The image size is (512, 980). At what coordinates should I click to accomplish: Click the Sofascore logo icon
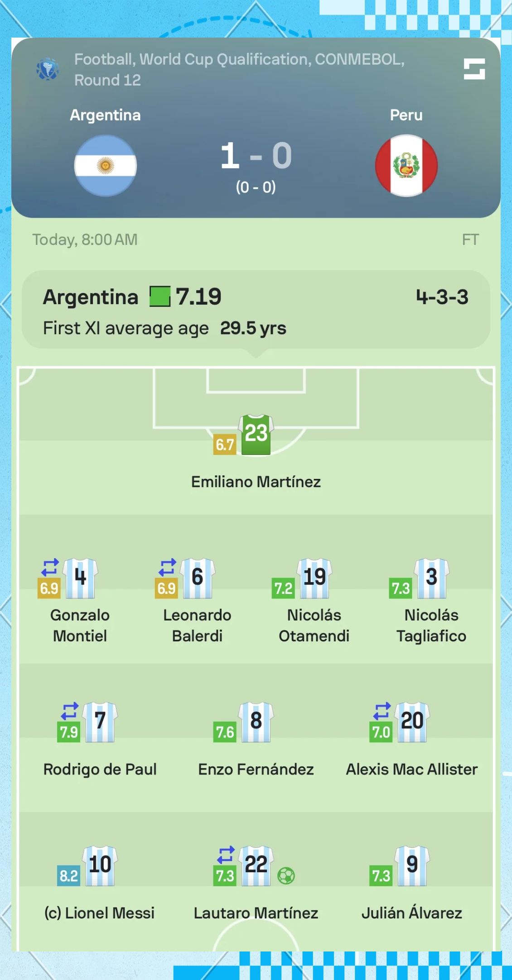coord(474,69)
